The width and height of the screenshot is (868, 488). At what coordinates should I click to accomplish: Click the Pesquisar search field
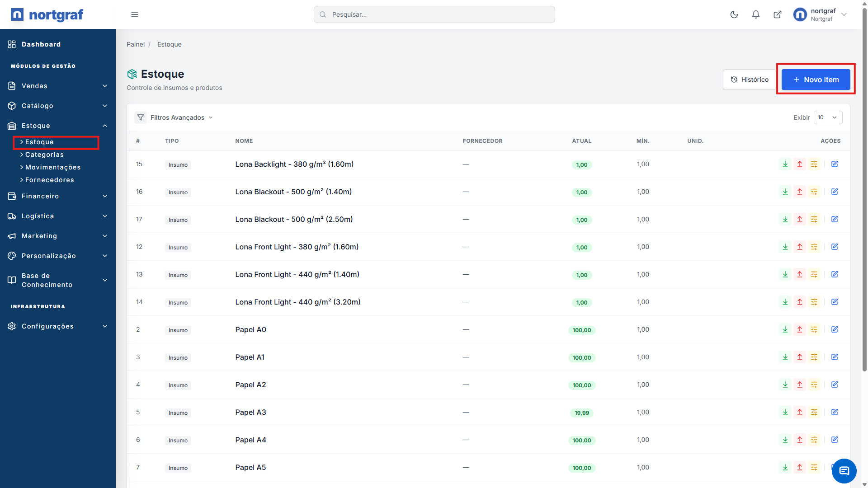tap(434, 14)
